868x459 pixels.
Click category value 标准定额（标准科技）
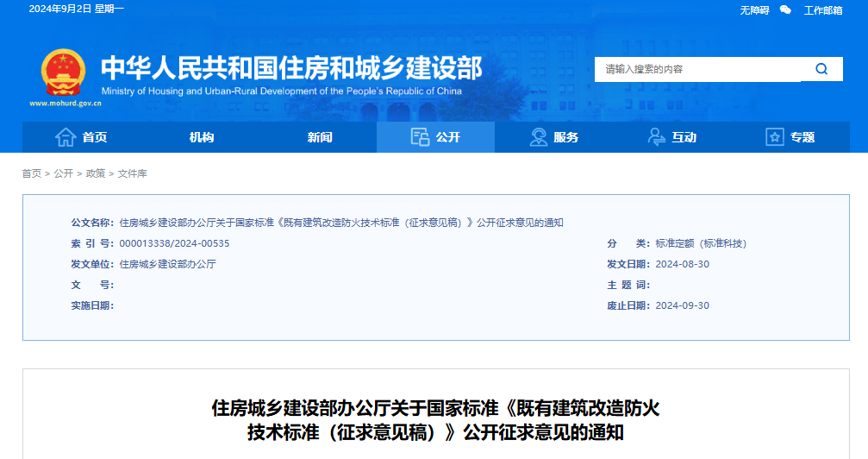tap(701, 243)
